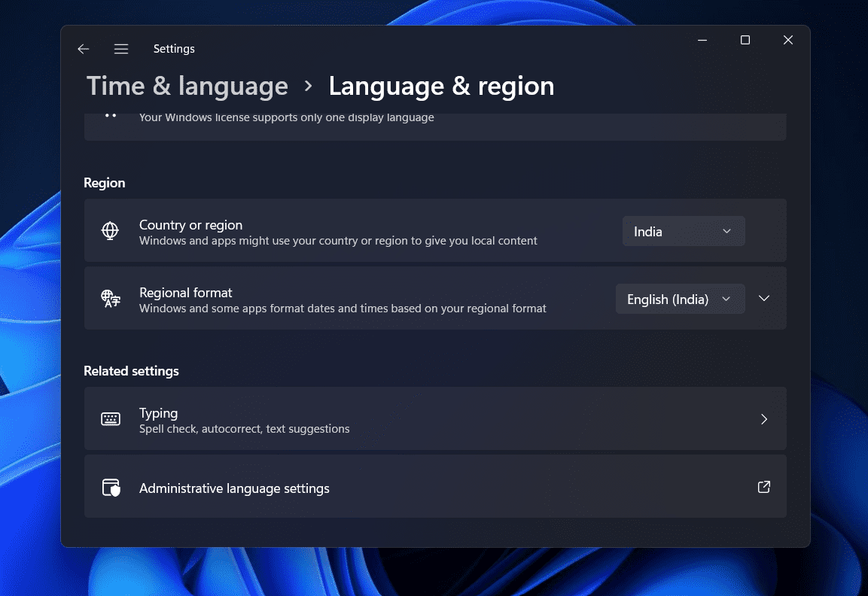Click the Typing row right chevron
Screen dimensions: 868x596
pyautogui.click(x=764, y=419)
